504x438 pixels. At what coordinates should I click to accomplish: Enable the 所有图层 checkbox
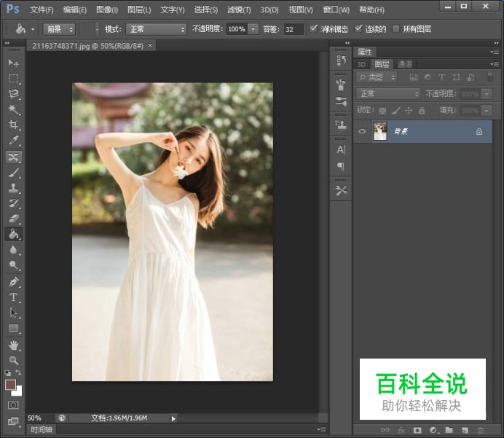coord(395,29)
